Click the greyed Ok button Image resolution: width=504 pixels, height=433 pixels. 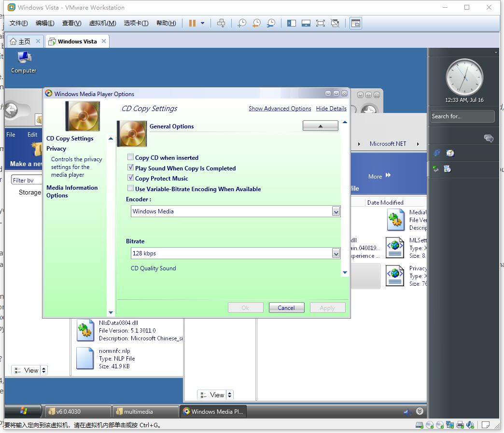coord(246,308)
